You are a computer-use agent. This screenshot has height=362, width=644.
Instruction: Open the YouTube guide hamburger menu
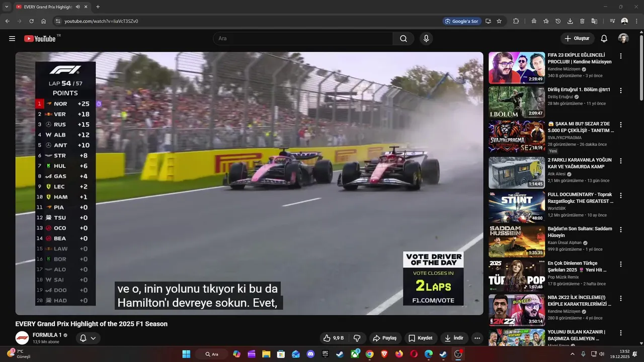[12, 39]
